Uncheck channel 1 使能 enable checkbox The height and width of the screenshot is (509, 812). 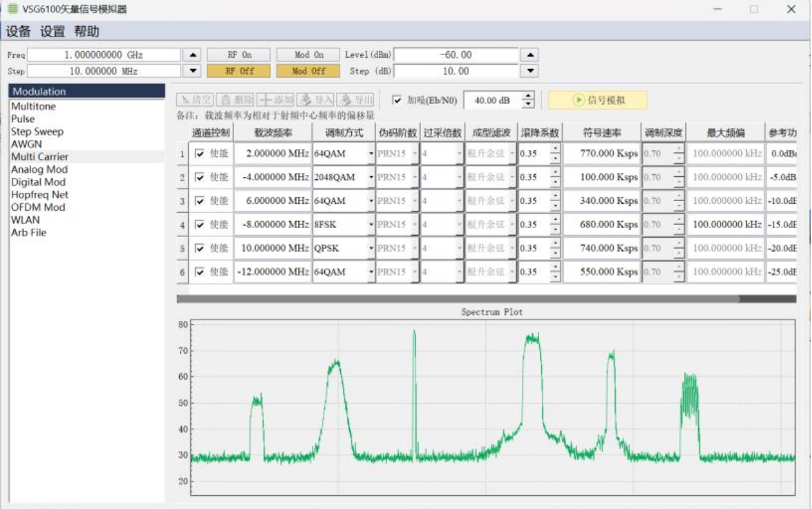[199, 154]
